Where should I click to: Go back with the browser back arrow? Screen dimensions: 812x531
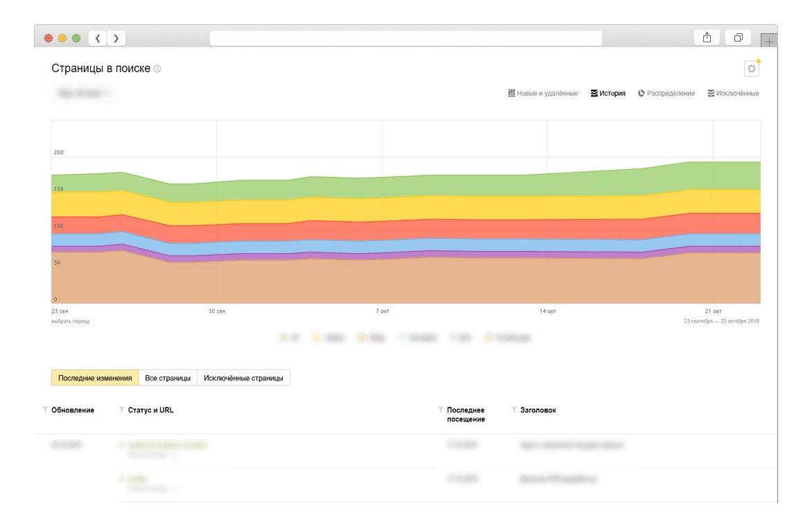point(98,38)
